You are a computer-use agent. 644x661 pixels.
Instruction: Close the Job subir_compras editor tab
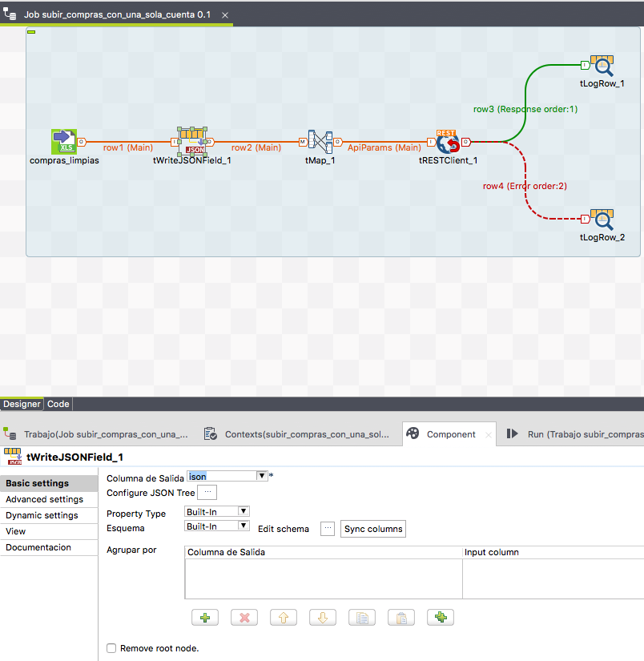coord(225,15)
